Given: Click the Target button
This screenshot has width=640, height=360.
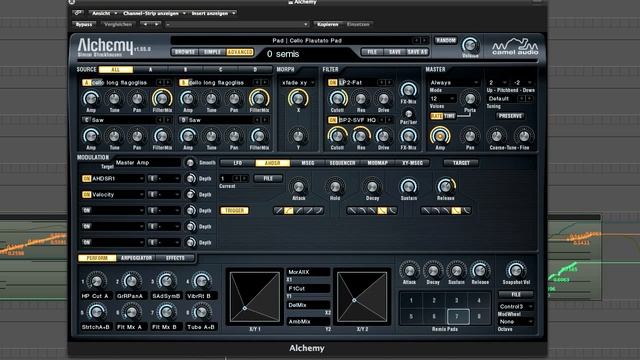Looking at the screenshot, I should click(x=461, y=163).
